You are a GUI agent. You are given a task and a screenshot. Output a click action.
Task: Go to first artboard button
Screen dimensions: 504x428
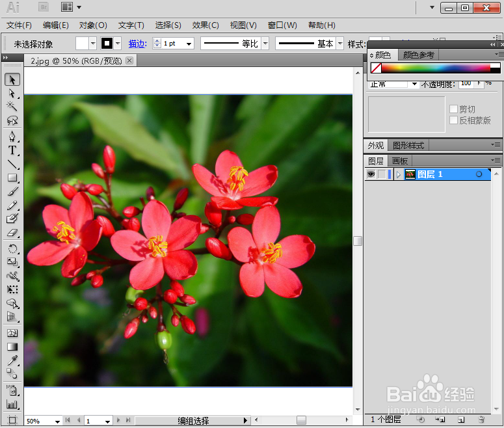[x=68, y=420]
